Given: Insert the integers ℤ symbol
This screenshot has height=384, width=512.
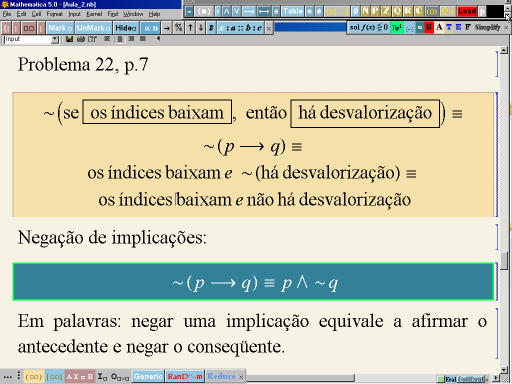Looking at the screenshot, I should click(x=386, y=11).
